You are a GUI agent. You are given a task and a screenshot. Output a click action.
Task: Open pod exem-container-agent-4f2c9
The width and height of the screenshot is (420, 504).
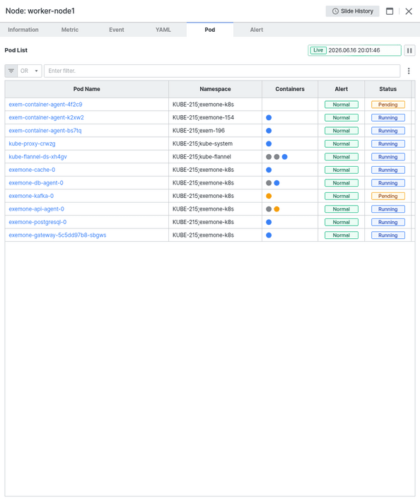tap(45, 105)
